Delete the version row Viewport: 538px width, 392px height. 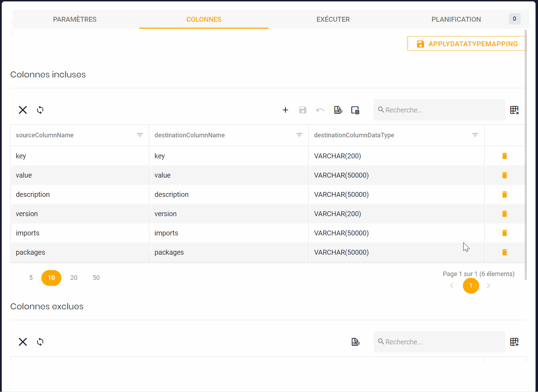505,214
